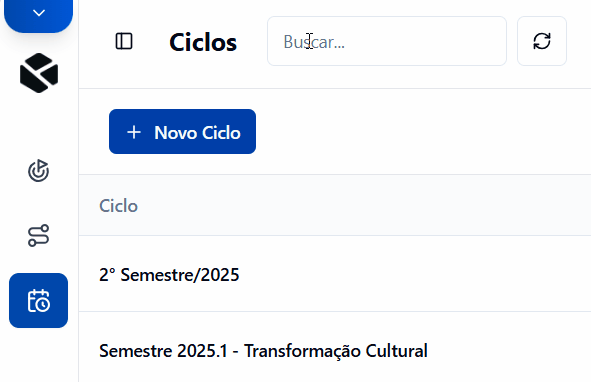Image resolution: width=591 pixels, height=382 pixels.
Task: Open the cube logo home icon
Action: tap(39, 73)
